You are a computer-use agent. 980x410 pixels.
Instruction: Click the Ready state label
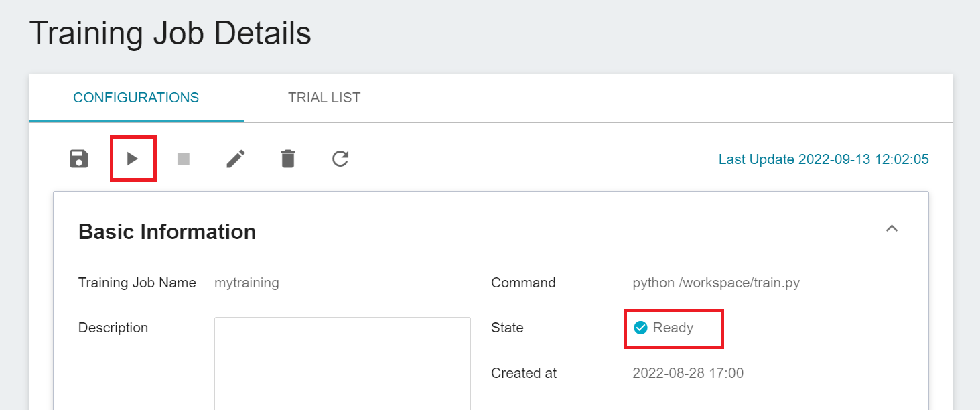673,328
